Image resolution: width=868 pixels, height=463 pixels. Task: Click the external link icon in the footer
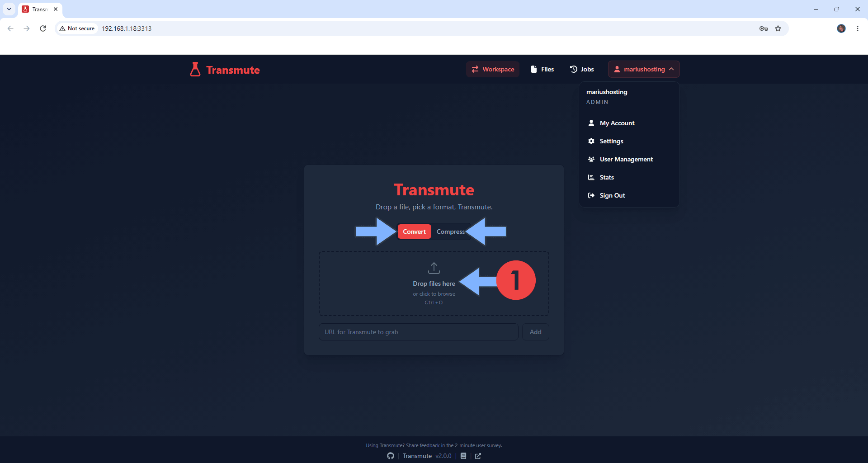[x=478, y=456]
